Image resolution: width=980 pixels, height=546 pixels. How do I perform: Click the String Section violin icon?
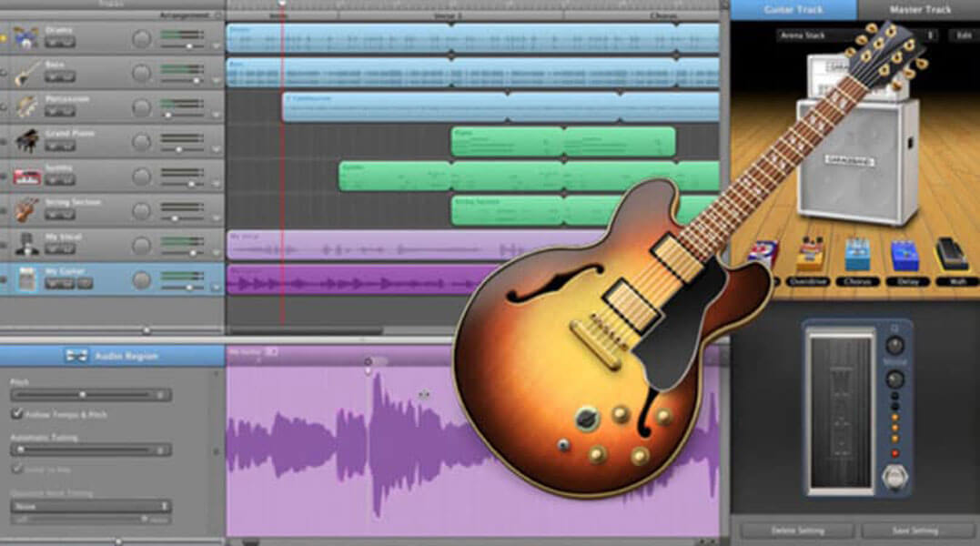(x=26, y=210)
